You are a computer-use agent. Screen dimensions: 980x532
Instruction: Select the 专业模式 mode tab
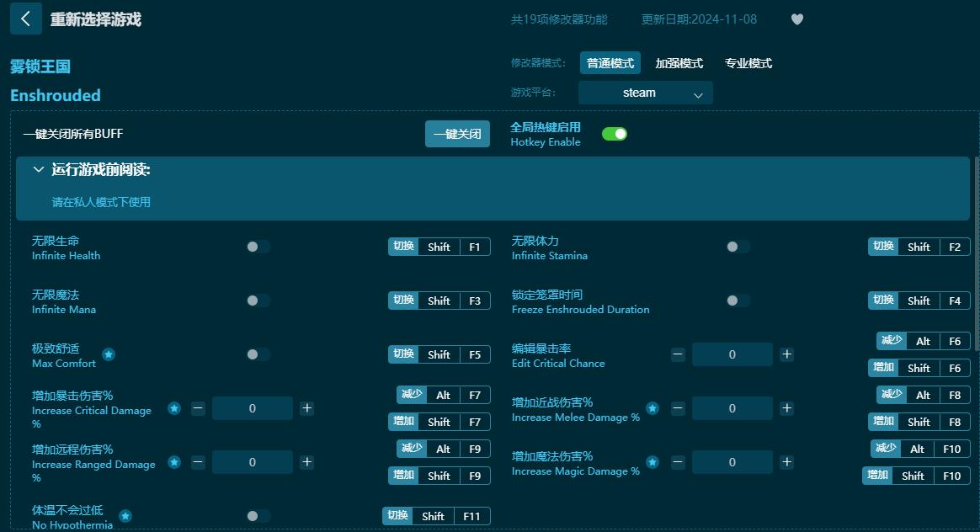pyautogui.click(x=748, y=62)
